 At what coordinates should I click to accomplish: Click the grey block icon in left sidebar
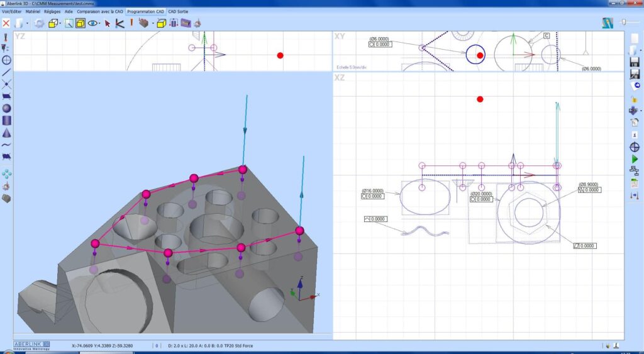pyautogui.click(x=6, y=198)
